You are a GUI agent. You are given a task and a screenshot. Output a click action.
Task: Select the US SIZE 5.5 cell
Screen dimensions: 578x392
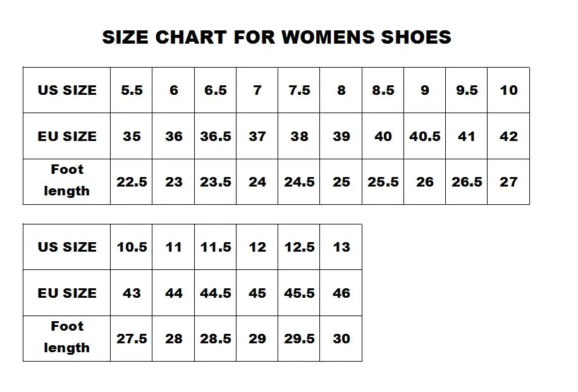click(x=132, y=90)
